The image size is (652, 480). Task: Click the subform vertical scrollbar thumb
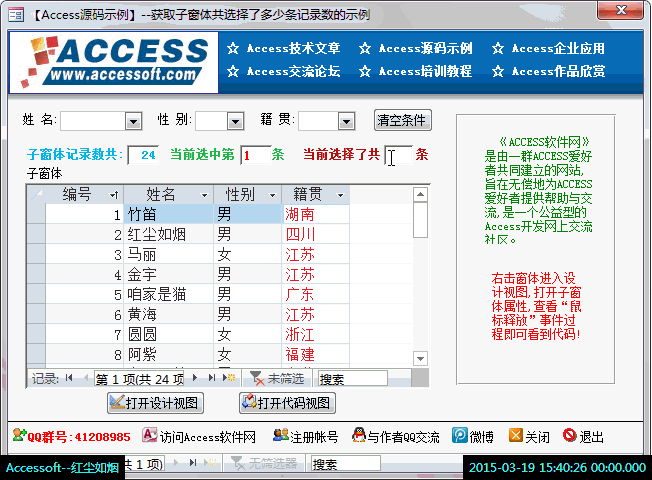click(420, 220)
